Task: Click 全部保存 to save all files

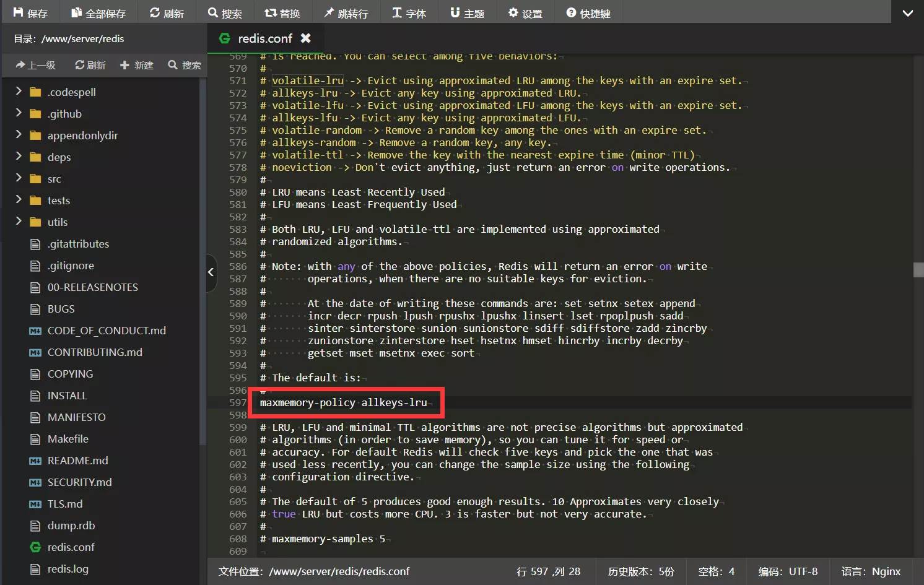Action: (98, 12)
